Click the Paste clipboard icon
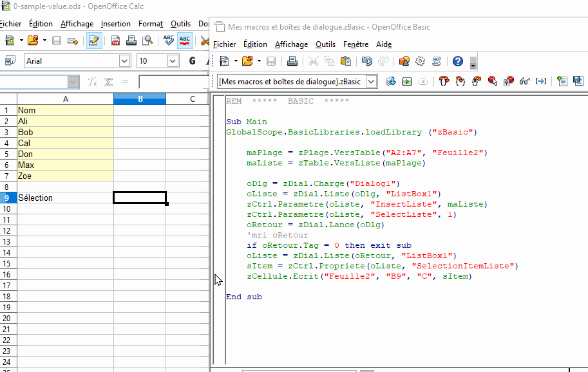 pyautogui.click(x=345, y=61)
